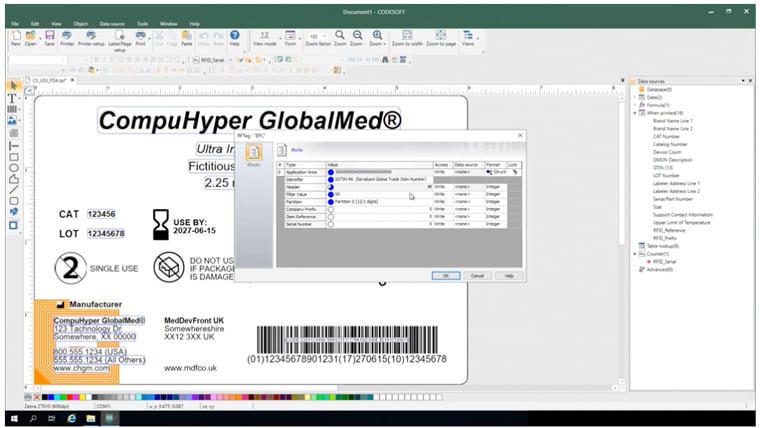Viewport: 760px width, 428px height.
Task: Click OK in the RFTag dialog
Action: pos(445,275)
